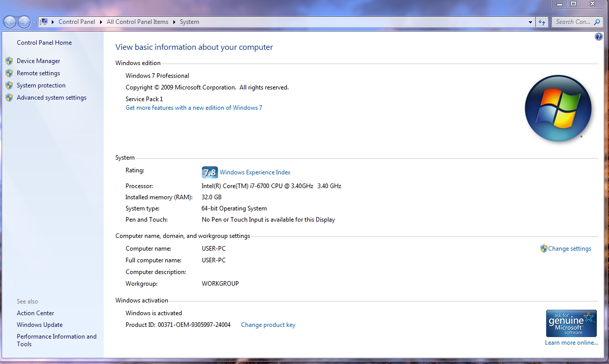Select System in the breadcrumb
Viewport: 609px width, 364px height.
189,22
